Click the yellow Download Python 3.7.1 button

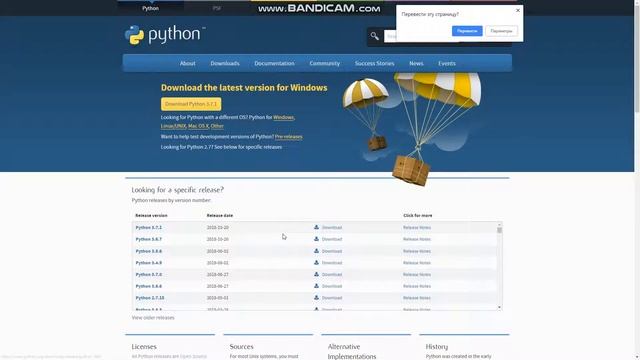tap(191, 104)
